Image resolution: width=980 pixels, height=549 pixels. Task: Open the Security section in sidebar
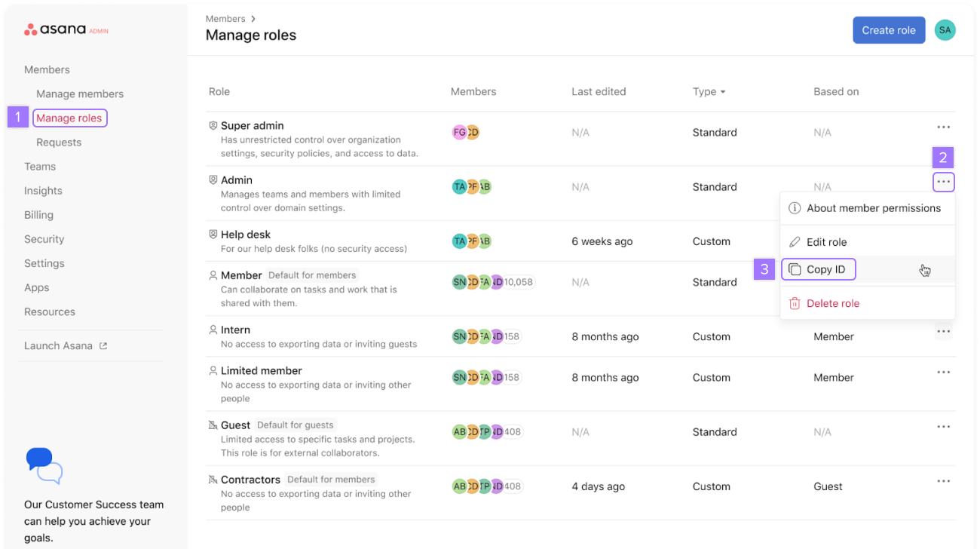(x=44, y=239)
